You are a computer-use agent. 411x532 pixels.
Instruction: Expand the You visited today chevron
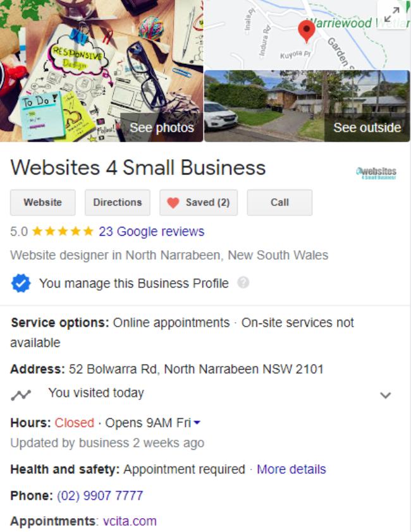(385, 396)
